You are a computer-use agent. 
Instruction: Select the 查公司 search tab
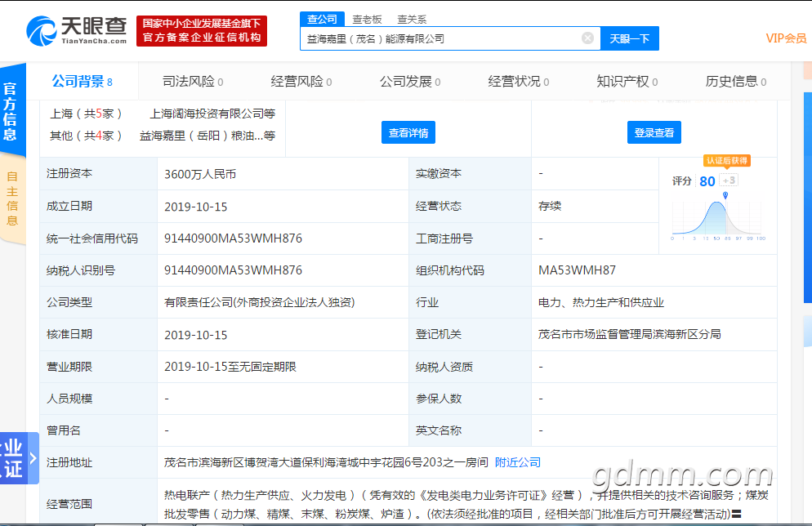(322, 19)
